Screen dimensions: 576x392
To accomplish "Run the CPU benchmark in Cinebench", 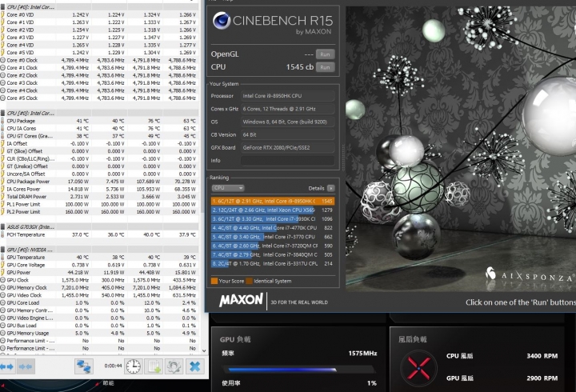I will pyautogui.click(x=325, y=67).
